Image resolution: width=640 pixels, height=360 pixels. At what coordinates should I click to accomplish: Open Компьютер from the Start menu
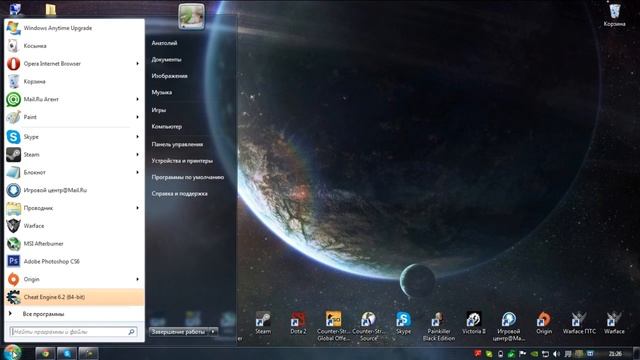coord(167,127)
